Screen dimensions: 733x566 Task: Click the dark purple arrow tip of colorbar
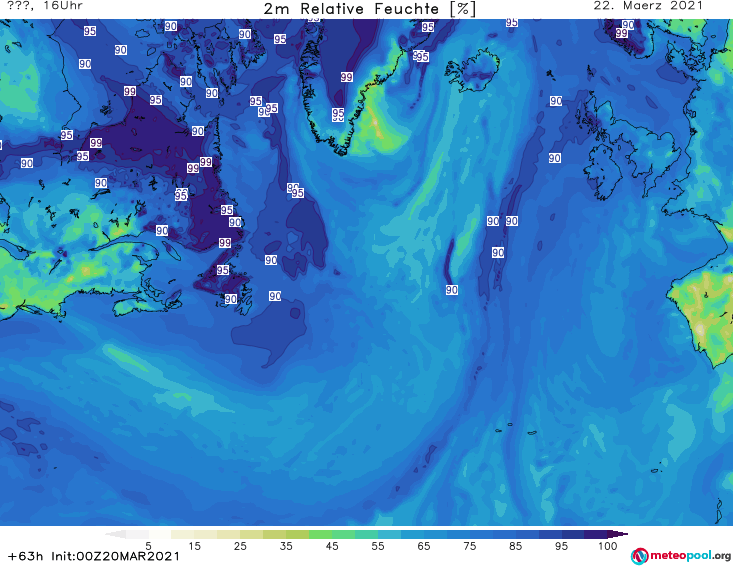pyautogui.click(x=618, y=534)
